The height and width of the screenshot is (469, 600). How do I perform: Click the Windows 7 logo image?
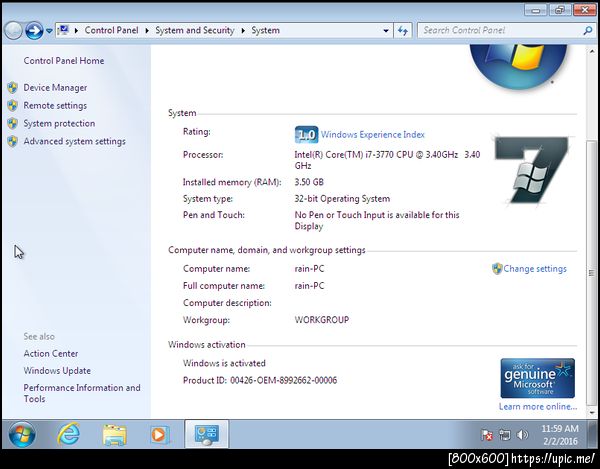coord(532,170)
